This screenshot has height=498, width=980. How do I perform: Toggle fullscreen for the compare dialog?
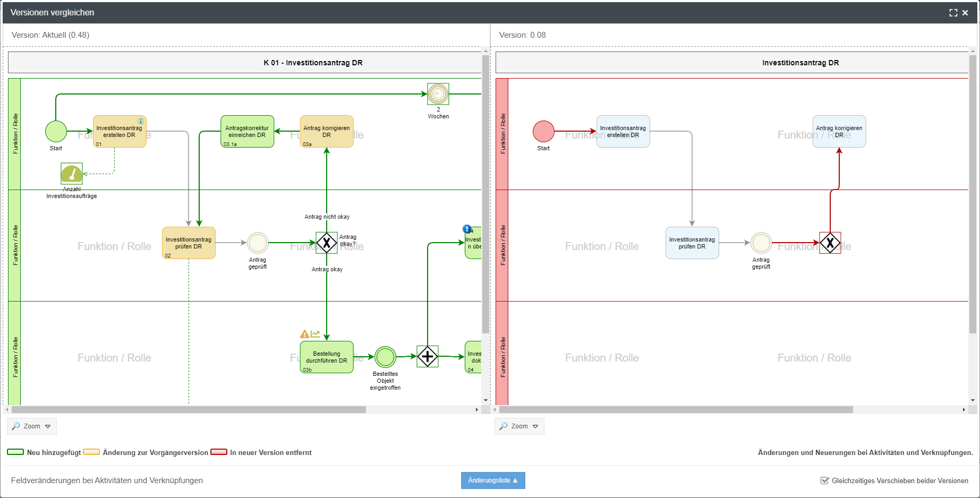point(953,13)
